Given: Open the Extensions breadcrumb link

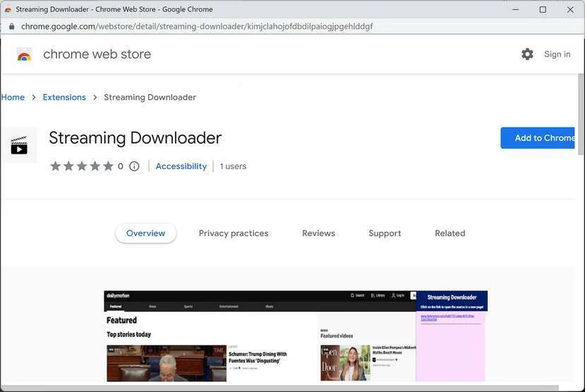Looking at the screenshot, I should pos(64,97).
